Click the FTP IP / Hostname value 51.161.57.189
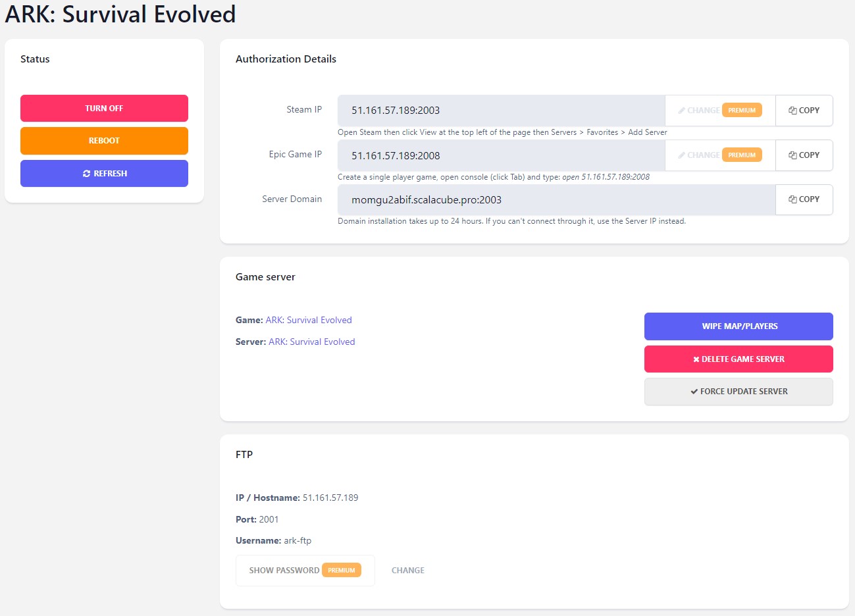Screen dimensions: 855x616 (330, 498)
